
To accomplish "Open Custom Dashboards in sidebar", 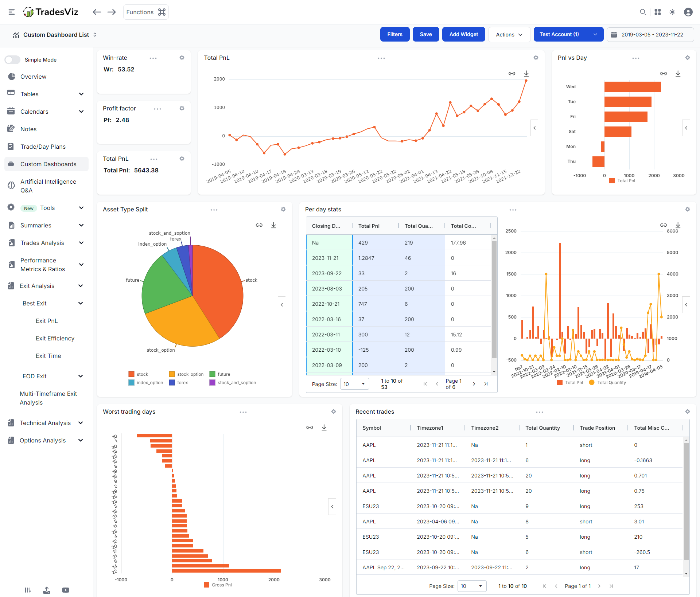I will (48, 164).
